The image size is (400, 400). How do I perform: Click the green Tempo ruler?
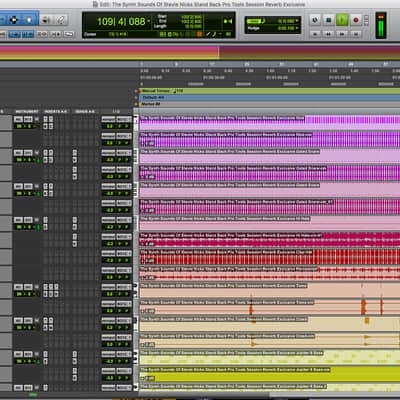(x=269, y=91)
